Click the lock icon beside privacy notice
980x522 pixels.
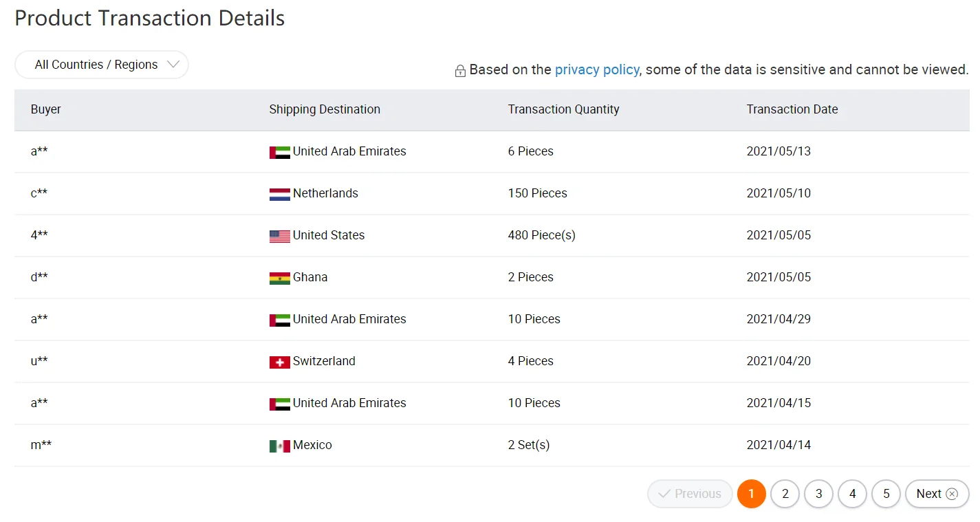pyautogui.click(x=460, y=71)
